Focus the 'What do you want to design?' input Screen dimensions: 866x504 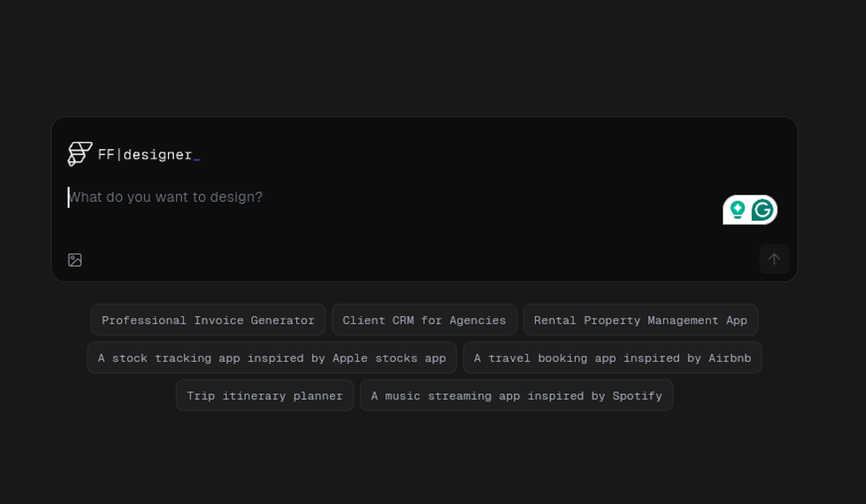[166, 197]
